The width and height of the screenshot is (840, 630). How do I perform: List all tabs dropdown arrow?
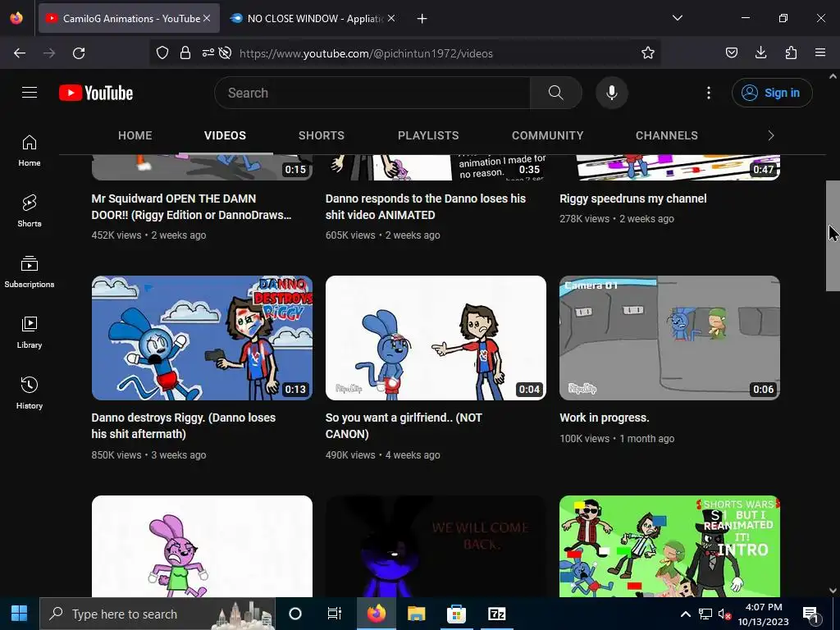[x=677, y=18]
